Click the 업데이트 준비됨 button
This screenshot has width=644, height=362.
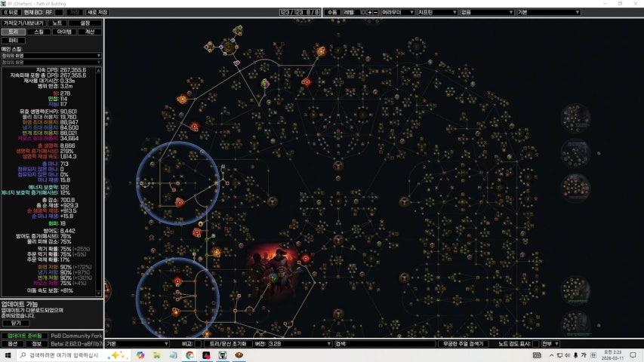24,336
